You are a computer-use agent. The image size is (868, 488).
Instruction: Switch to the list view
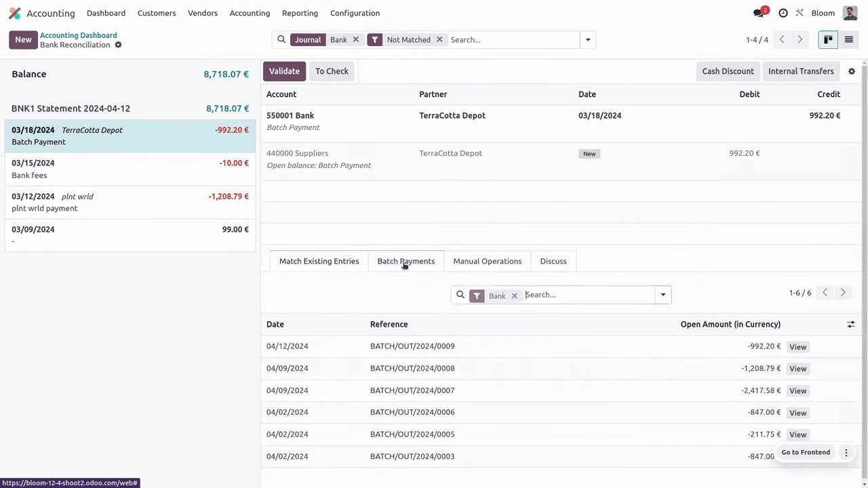848,40
